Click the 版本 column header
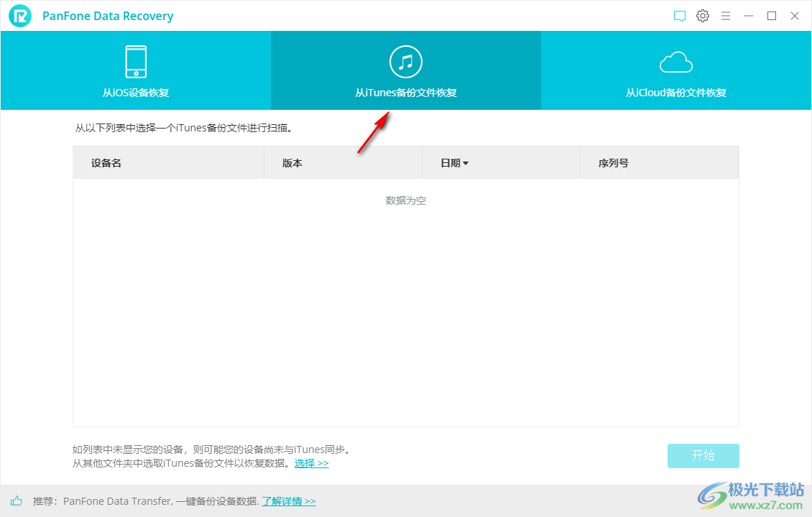The width and height of the screenshot is (812, 517). coord(343,163)
